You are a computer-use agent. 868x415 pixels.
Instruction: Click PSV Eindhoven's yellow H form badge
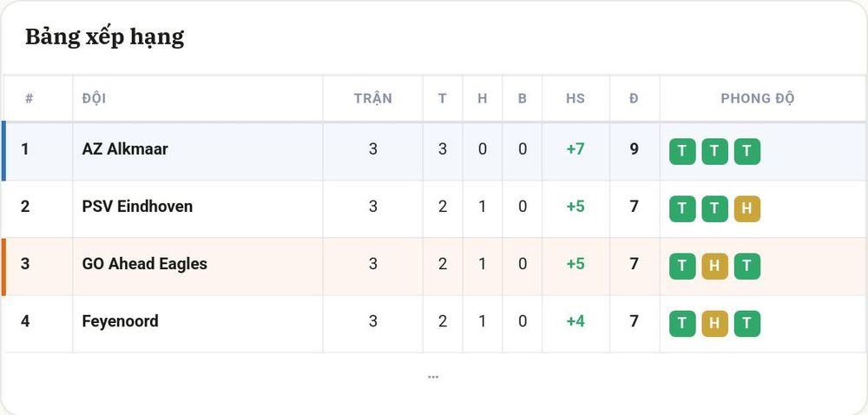pyautogui.click(x=746, y=208)
